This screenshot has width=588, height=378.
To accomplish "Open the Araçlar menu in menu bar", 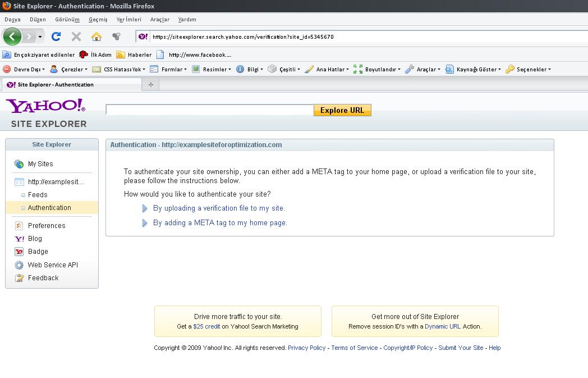I will click(x=160, y=20).
